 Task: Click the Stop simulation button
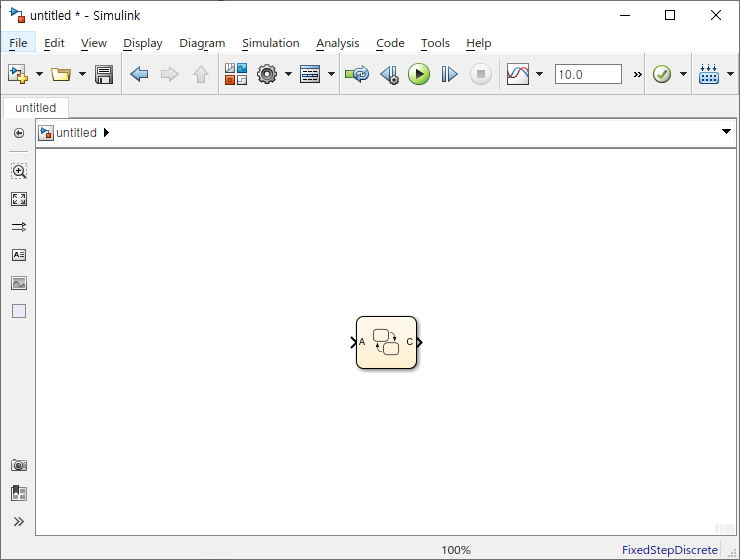[x=481, y=74]
